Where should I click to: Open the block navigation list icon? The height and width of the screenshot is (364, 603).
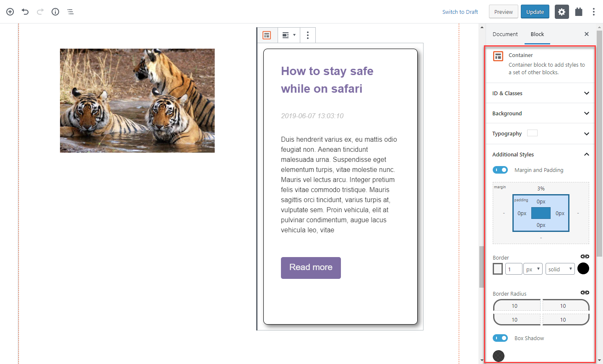(70, 12)
